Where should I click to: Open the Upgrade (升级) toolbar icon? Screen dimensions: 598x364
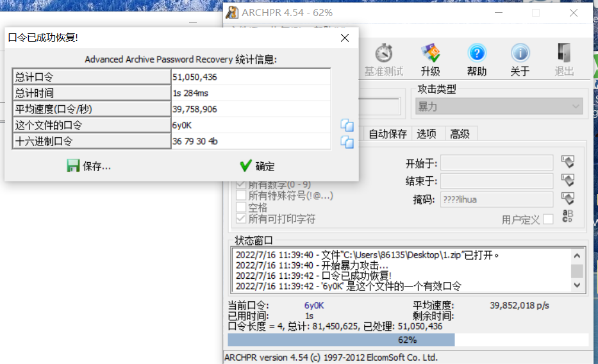point(431,53)
